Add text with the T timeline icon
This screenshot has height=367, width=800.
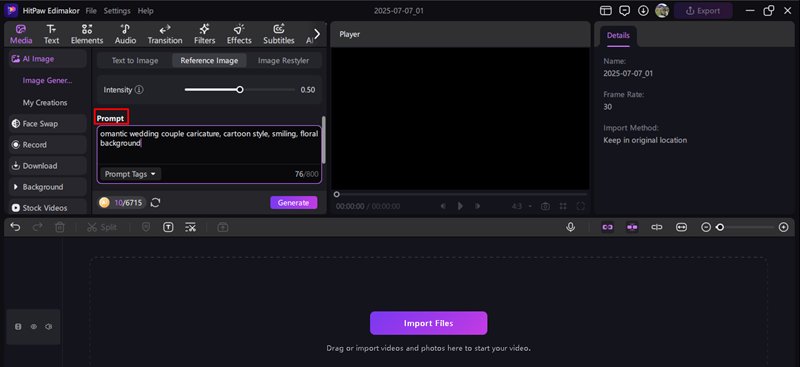click(x=168, y=227)
